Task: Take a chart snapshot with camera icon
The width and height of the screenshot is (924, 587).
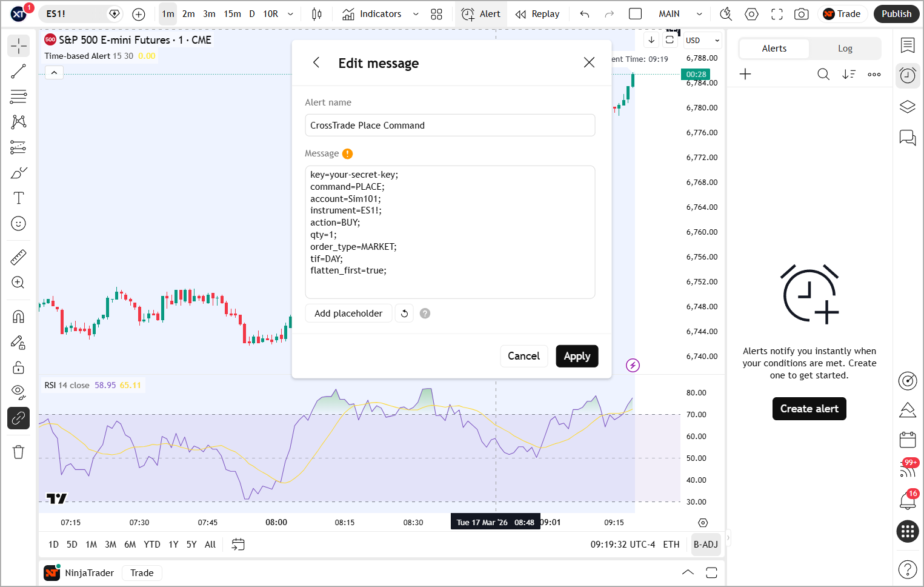Action: point(801,14)
